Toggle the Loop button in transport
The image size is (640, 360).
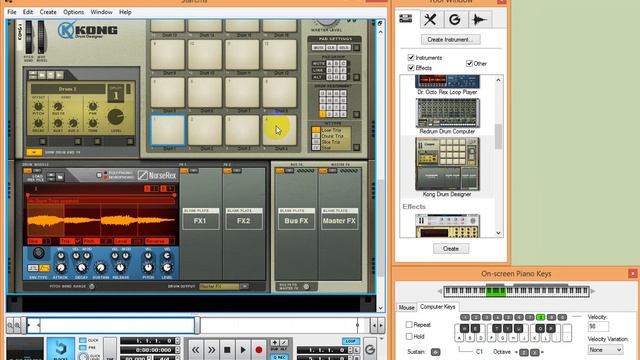pyautogui.click(x=350, y=341)
